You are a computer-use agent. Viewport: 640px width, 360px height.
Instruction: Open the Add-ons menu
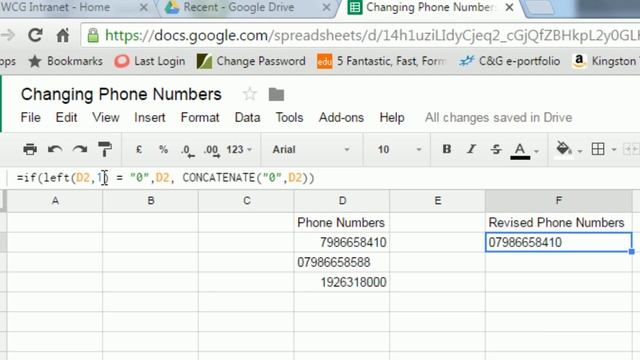[341, 118]
